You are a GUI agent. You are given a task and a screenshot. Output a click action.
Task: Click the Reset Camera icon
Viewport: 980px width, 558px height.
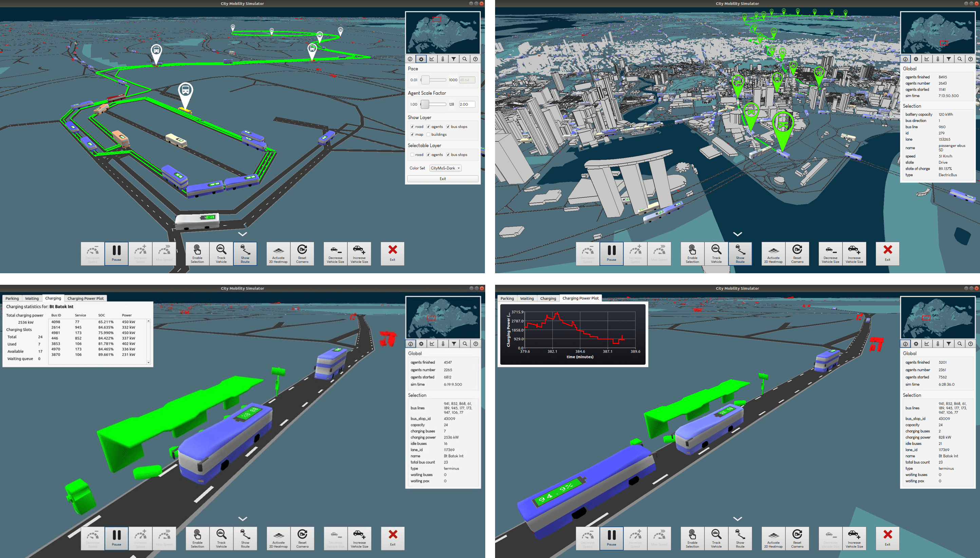[x=303, y=254]
